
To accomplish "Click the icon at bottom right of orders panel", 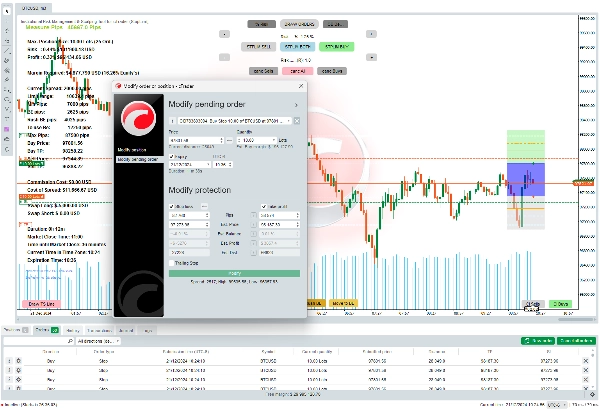I will [x=592, y=394].
